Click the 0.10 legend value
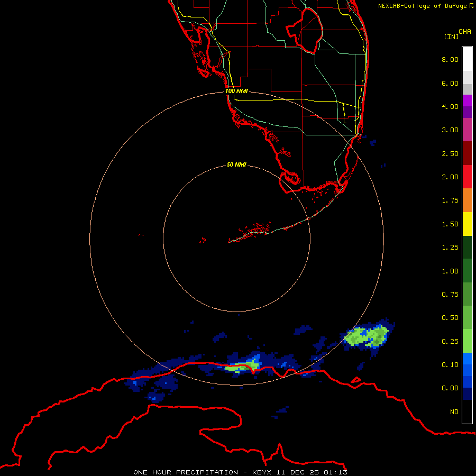This screenshot has height=476, width=476. click(450, 365)
